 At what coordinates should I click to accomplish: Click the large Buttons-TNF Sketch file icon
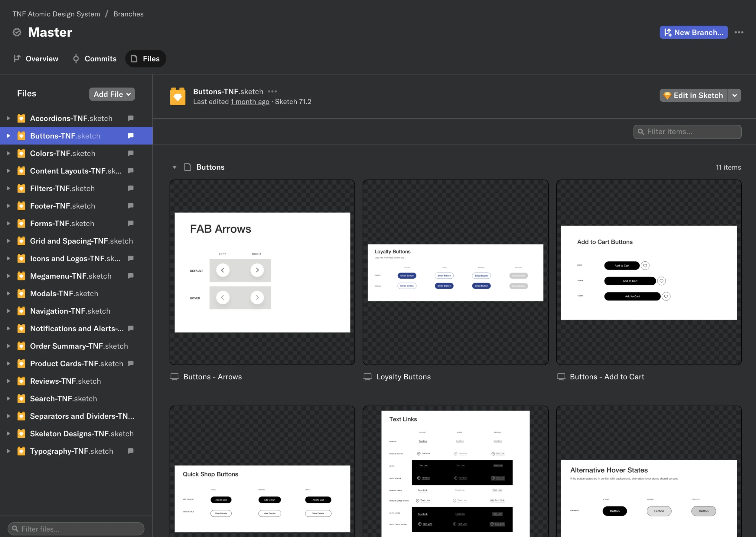coord(178,96)
